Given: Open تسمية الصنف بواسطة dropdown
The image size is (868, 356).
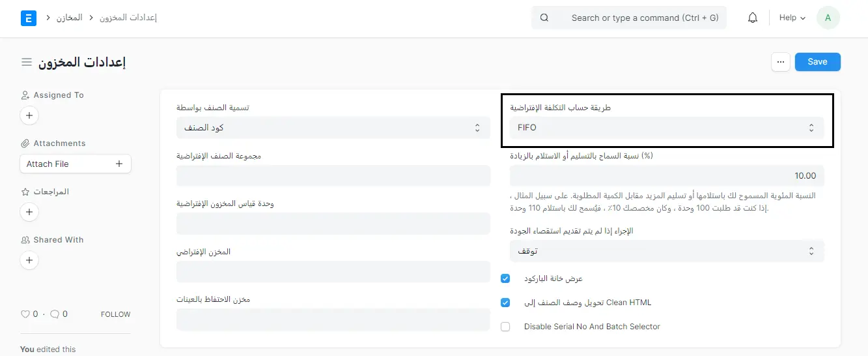Looking at the screenshot, I should 333,128.
